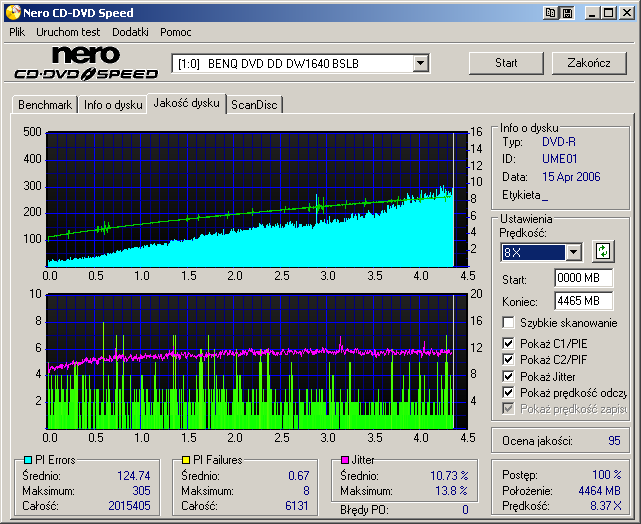
Task: Open the Prędkość 8X dropdown arrow
Action: [574, 252]
